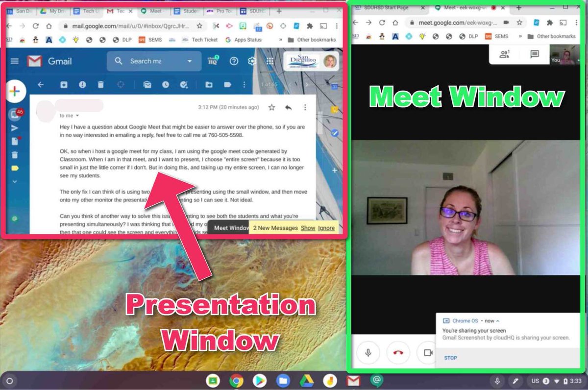Open Gmail Support help icon
Image resolution: width=588 pixels, height=390 pixels.
234,61
